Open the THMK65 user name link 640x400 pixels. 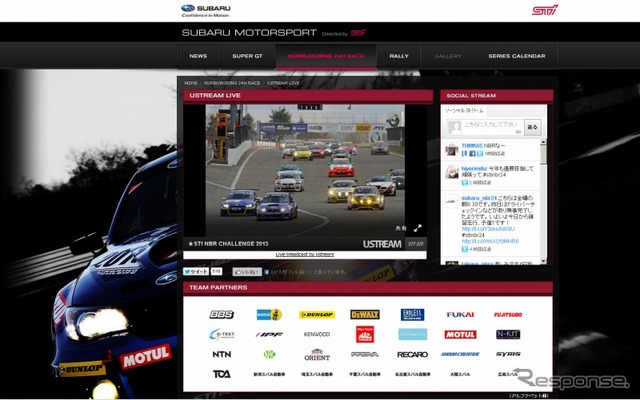point(472,146)
